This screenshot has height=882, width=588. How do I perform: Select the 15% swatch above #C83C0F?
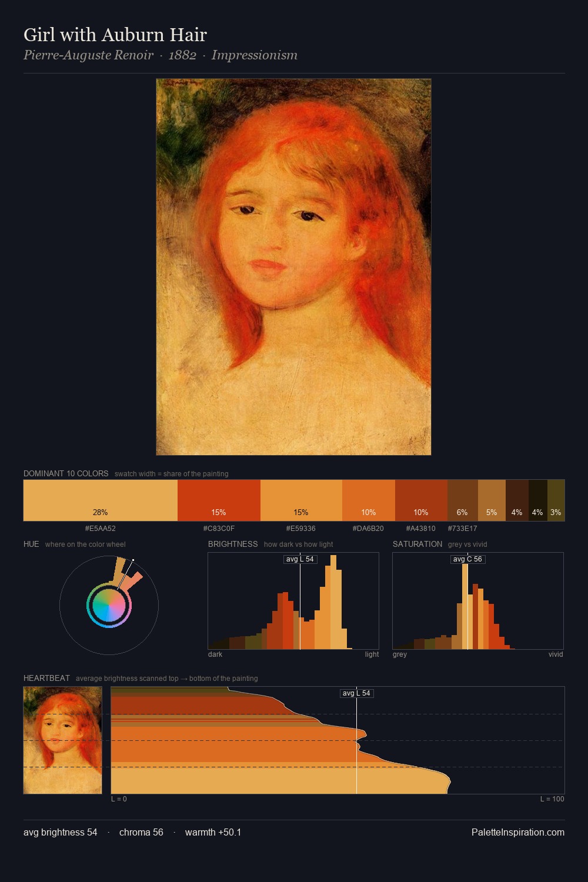[219, 500]
